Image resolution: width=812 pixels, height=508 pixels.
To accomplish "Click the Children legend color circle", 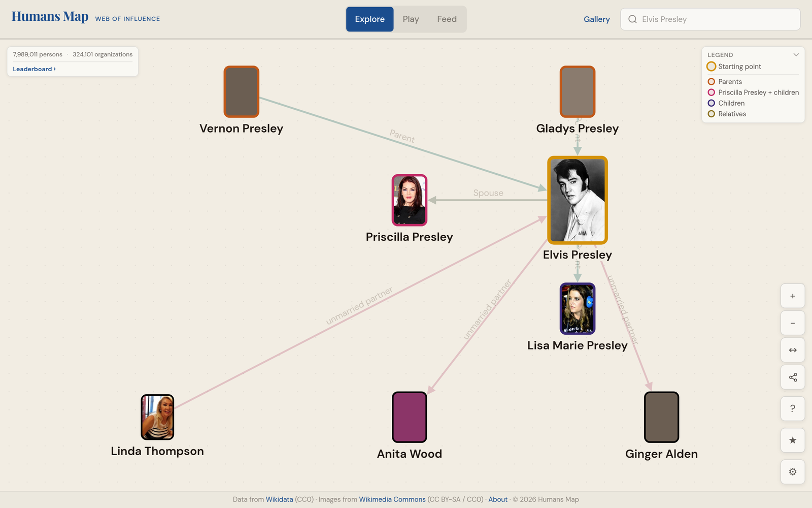I will 712,103.
